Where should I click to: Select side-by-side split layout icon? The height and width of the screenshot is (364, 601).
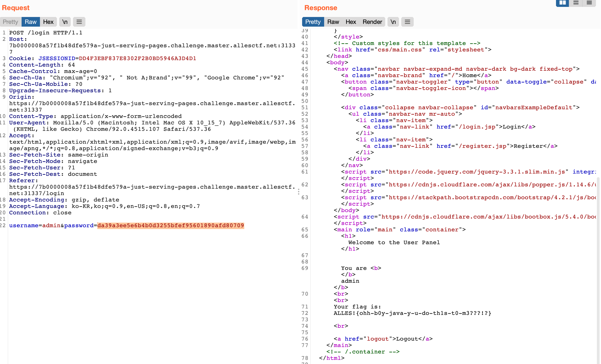(562, 3)
